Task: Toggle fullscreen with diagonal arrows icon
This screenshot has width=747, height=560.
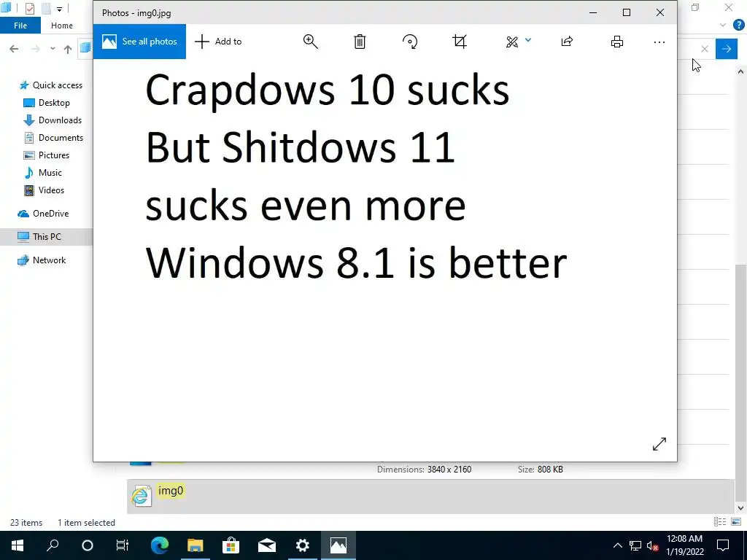Action: tap(659, 444)
